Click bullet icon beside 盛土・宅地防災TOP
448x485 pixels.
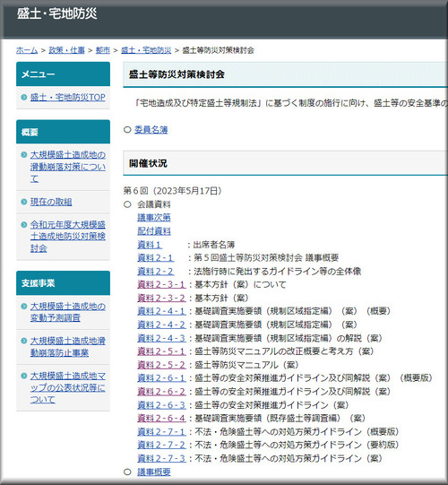[x=24, y=98]
